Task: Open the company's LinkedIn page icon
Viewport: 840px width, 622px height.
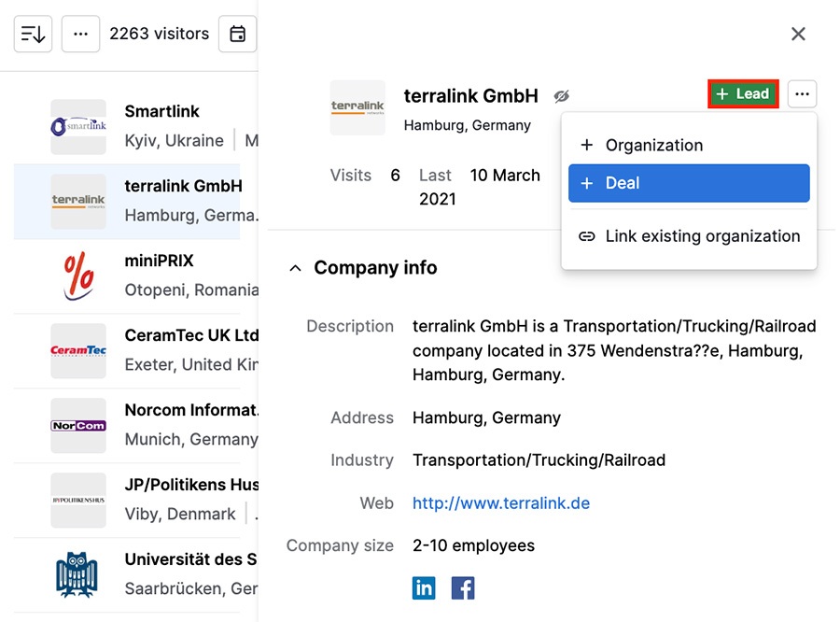Action: (424, 588)
